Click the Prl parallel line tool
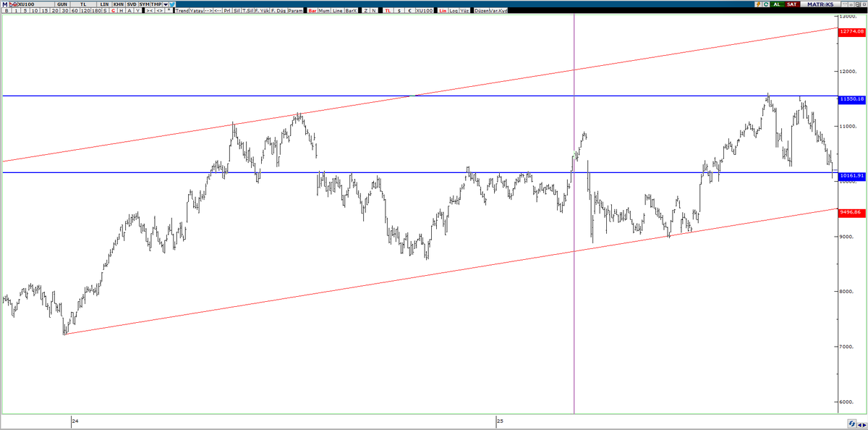 227,11
